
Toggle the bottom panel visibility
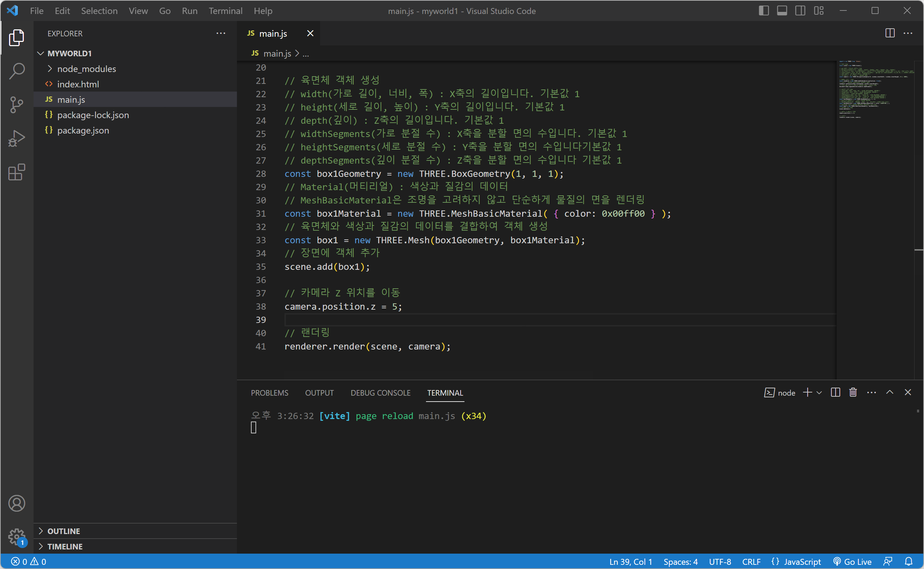coord(782,10)
